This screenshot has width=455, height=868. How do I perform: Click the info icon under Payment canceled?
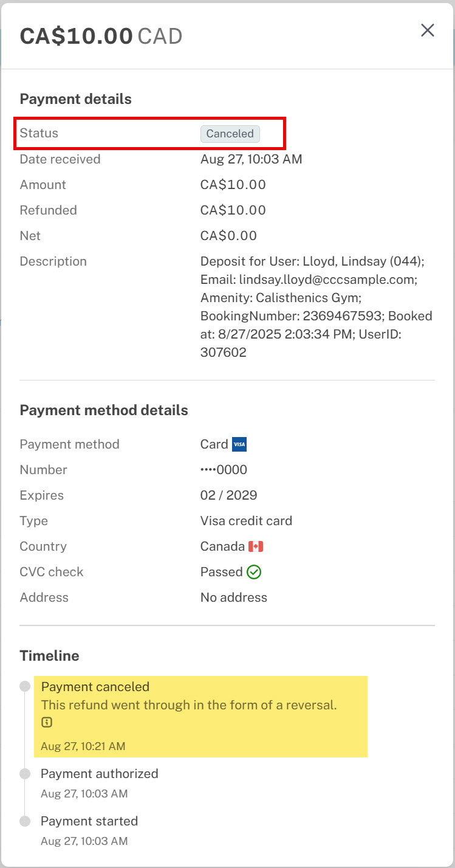tap(47, 723)
